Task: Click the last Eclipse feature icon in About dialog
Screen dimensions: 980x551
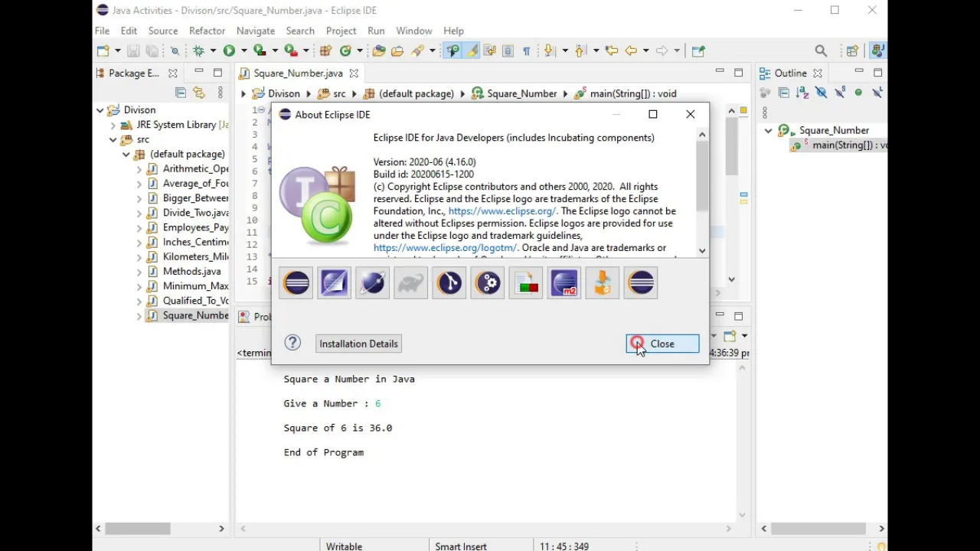Action: (641, 283)
